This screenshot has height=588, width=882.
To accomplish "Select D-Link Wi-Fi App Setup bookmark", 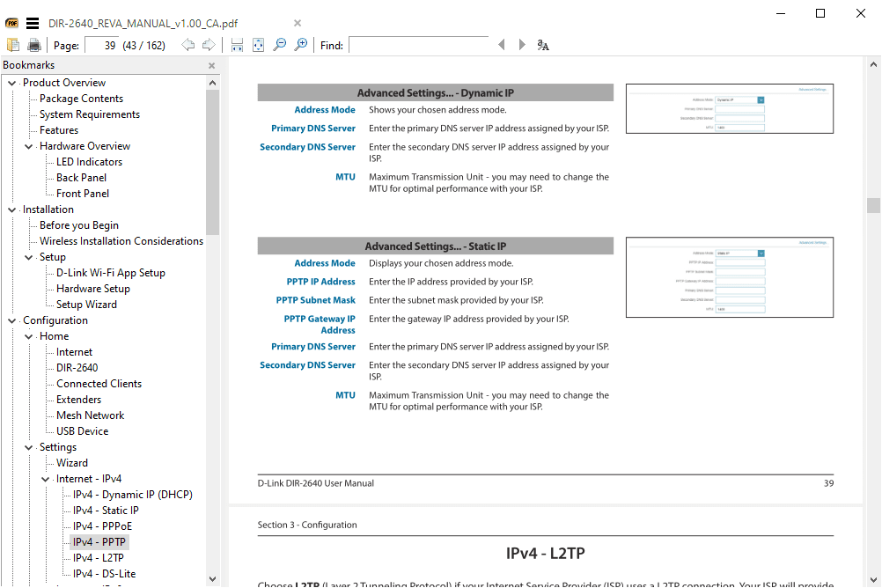I will pos(110,272).
